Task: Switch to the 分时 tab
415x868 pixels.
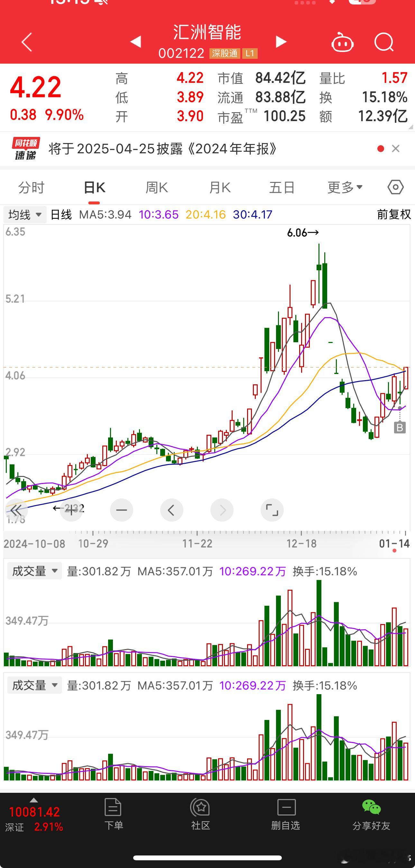Action: tap(32, 187)
